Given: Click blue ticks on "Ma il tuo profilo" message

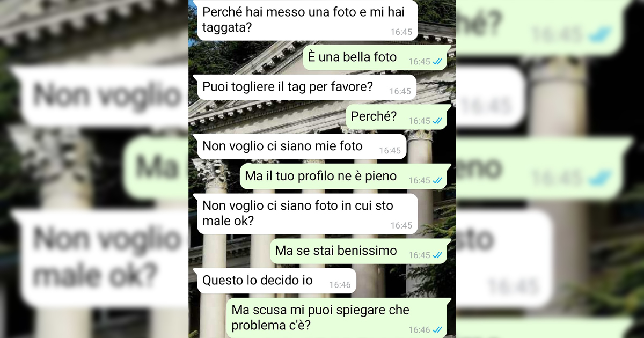Looking at the screenshot, I should point(438,181).
